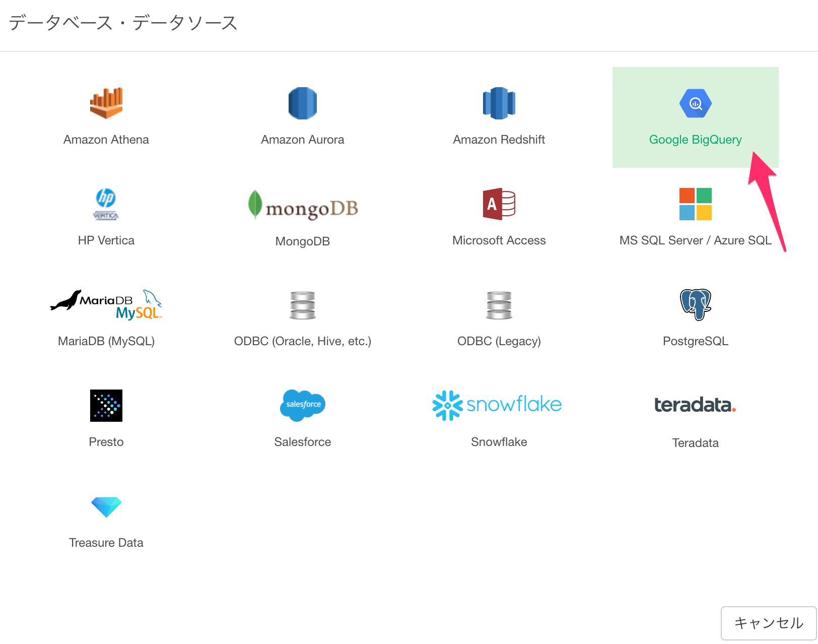
Task: Click the Snowflake text label
Action: 499,442
